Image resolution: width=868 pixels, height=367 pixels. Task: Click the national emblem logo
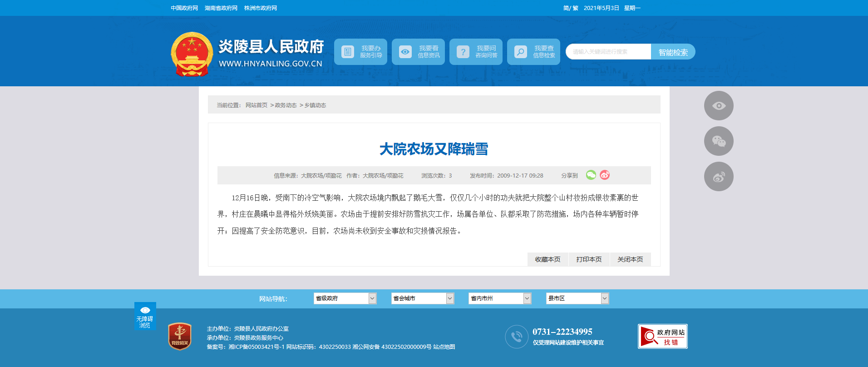tap(192, 54)
